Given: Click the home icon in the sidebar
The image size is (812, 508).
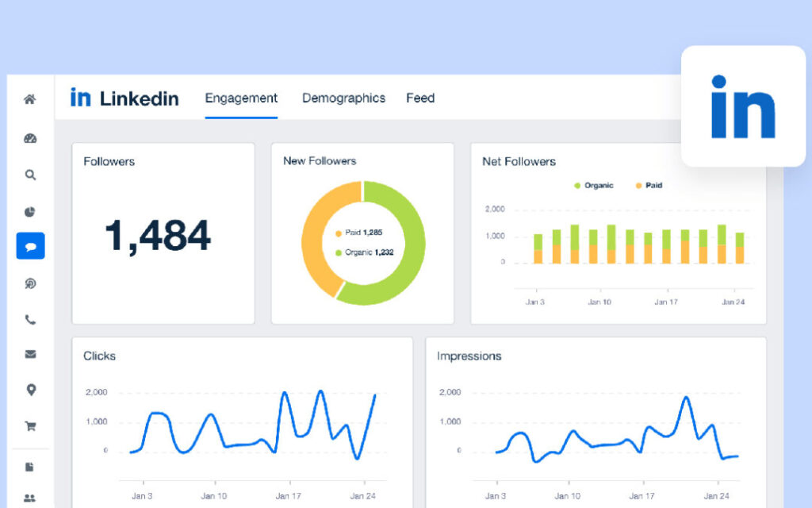Looking at the screenshot, I should pos(30,99).
